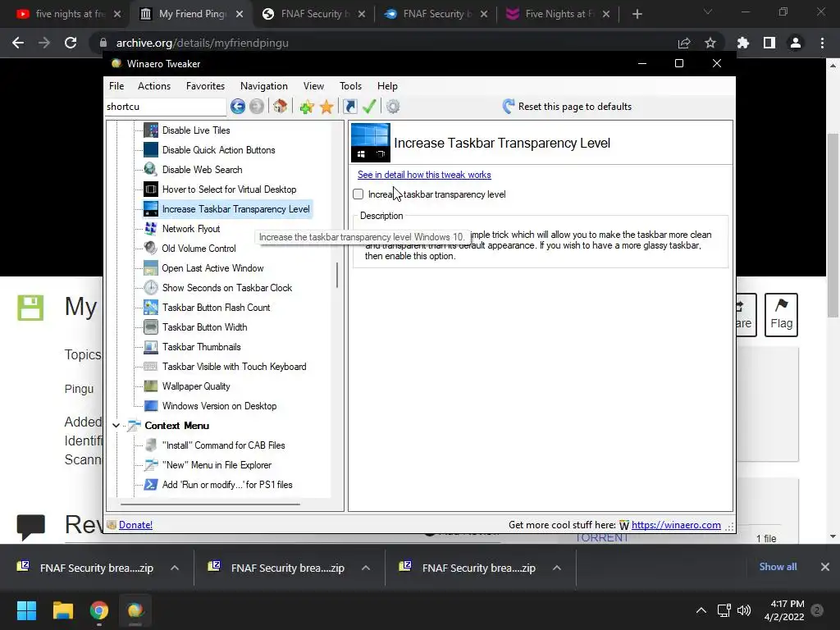This screenshot has height=630, width=840.
Task: Open the Tools menu
Action: (x=350, y=86)
